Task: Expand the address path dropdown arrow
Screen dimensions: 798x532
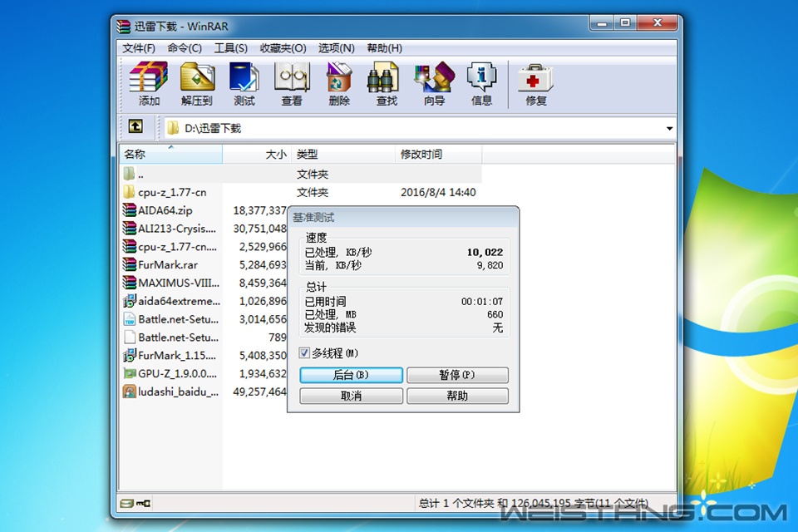Action: (x=669, y=128)
